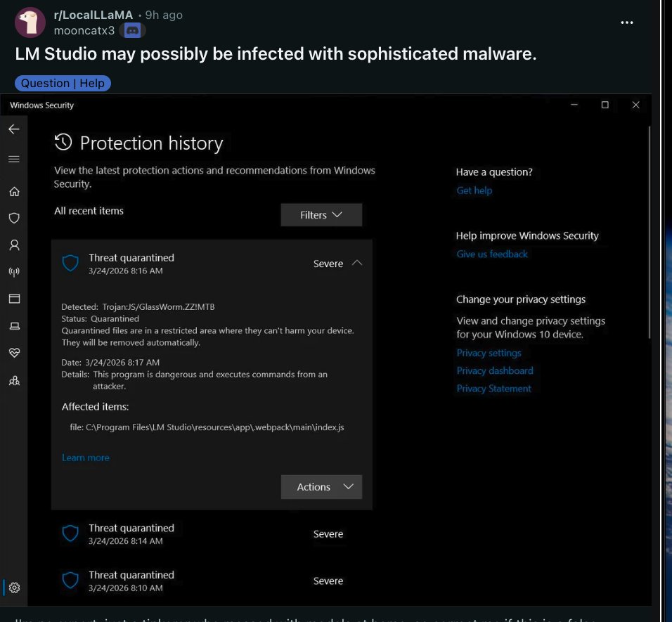Expand the 8:10 AM Threat quarantined entry
Screen dimensions: 672x622
(x=212, y=581)
